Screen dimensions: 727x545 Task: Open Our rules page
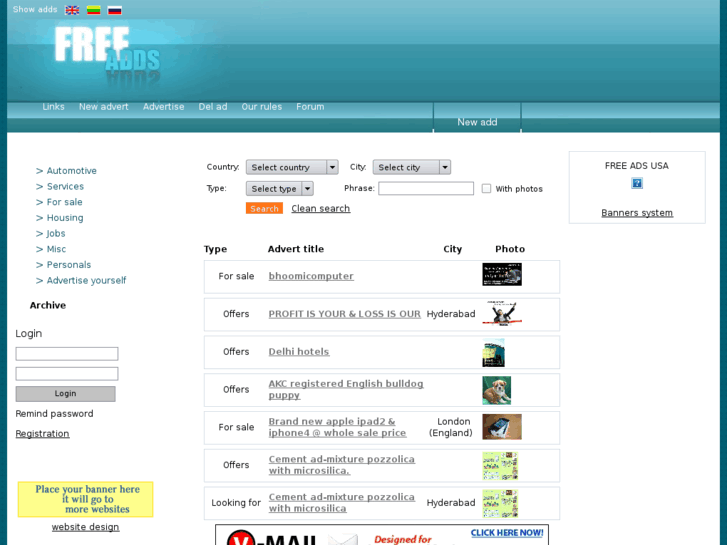pos(261,107)
